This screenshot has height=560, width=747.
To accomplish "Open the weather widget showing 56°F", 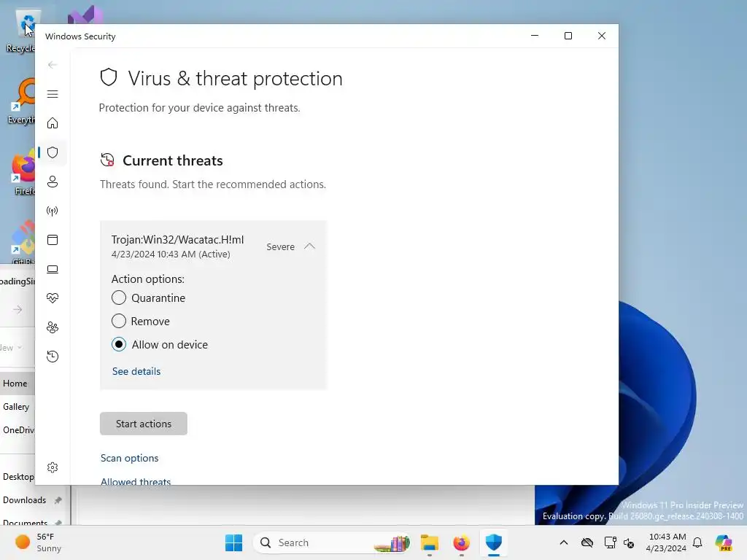I will pyautogui.click(x=38, y=542).
